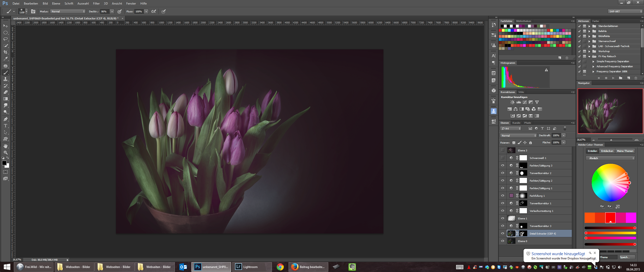Switch to the Pfade tab
The width and height of the screenshot is (644, 272).
pos(528,123)
